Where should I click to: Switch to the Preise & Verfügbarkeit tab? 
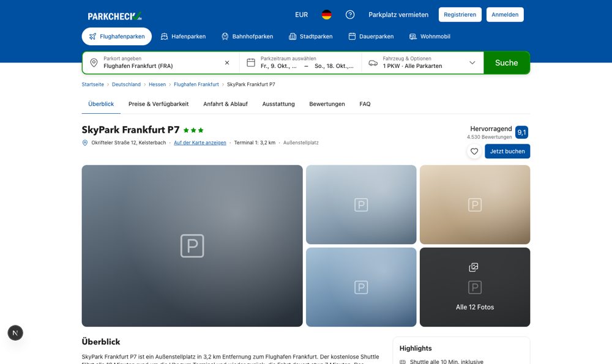pos(159,104)
